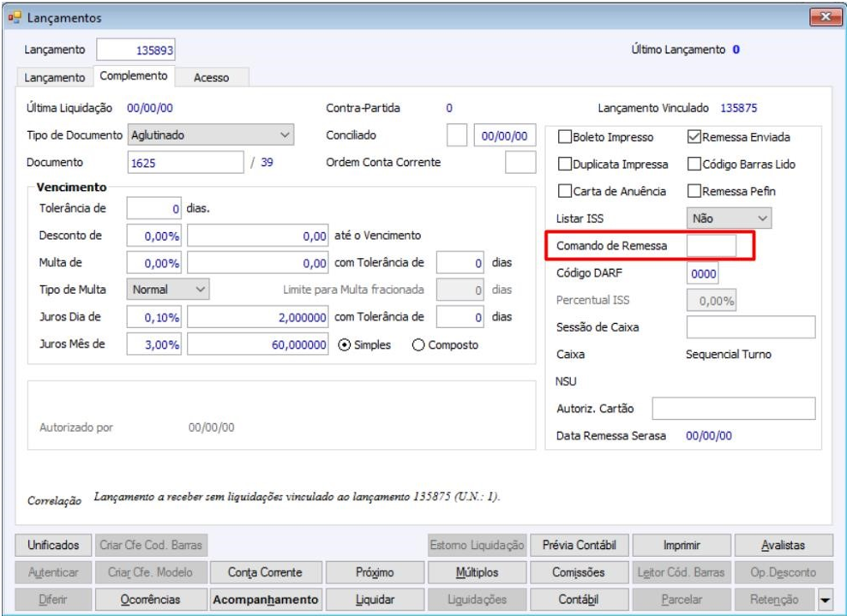Open the Comissões button

click(579, 572)
